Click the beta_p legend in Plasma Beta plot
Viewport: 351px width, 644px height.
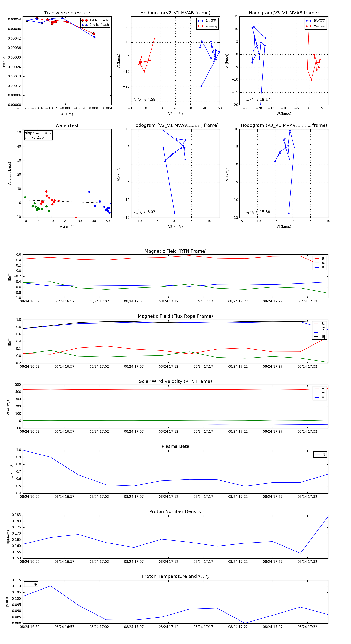[320, 454]
